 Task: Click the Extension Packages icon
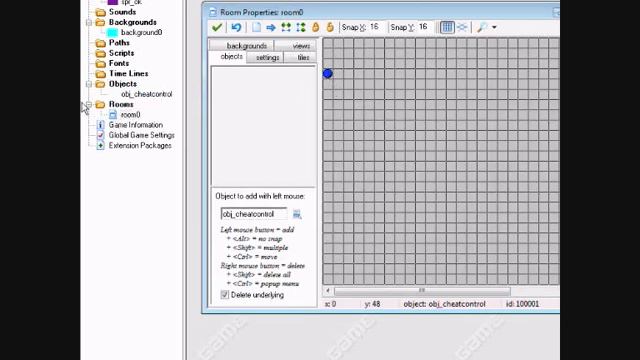(x=100, y=145)
